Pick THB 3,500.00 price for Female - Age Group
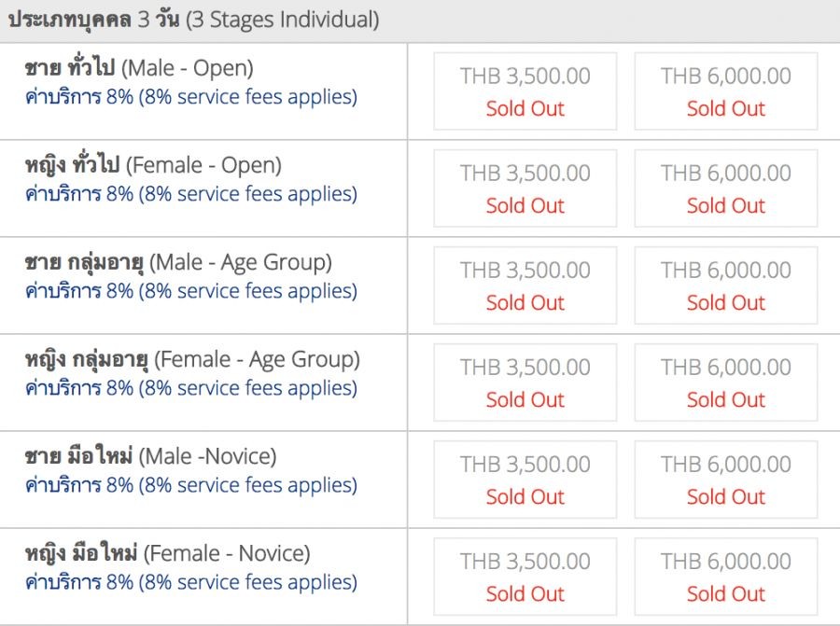Image resolution: width=840 pixels, height=626 pixels. (525, 383)
